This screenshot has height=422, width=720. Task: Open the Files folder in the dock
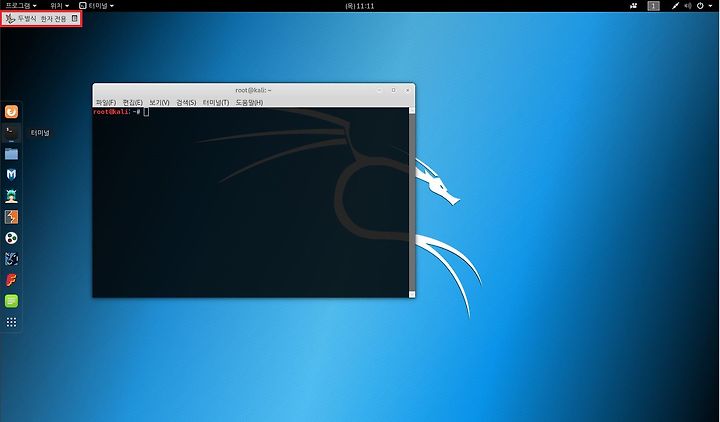click(11, 154)
